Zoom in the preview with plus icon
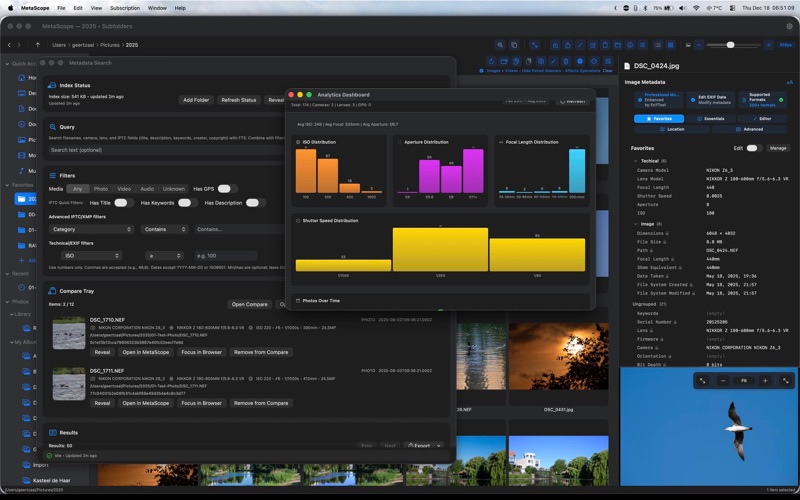 765,381
